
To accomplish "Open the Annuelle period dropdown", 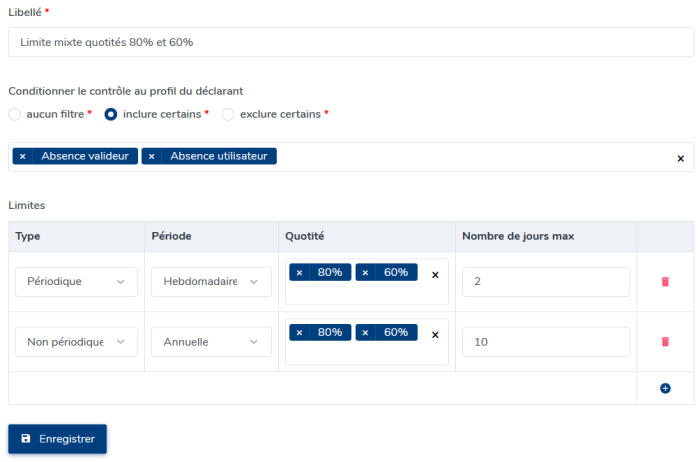I will click(x=211, y=342).
